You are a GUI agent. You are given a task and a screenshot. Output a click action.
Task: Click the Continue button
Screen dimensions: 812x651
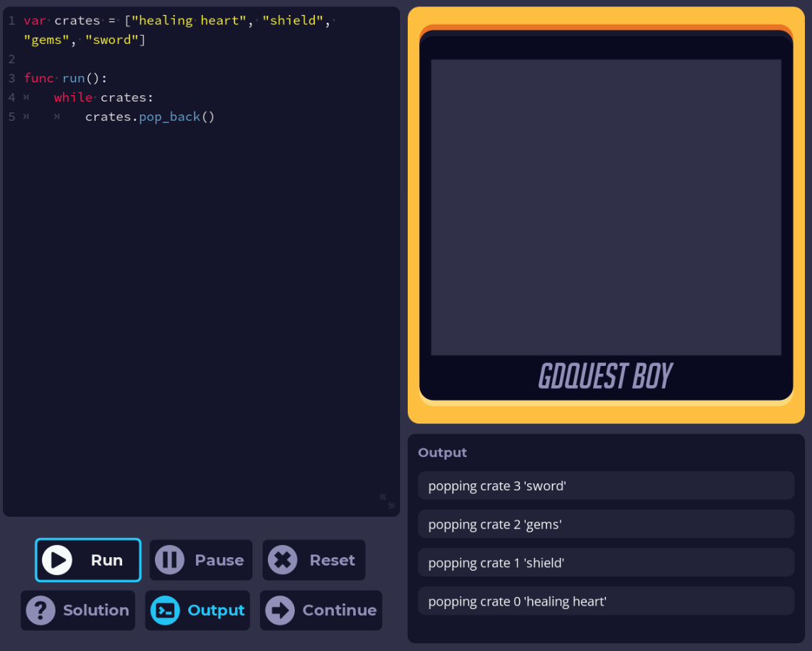click(321, 610)
